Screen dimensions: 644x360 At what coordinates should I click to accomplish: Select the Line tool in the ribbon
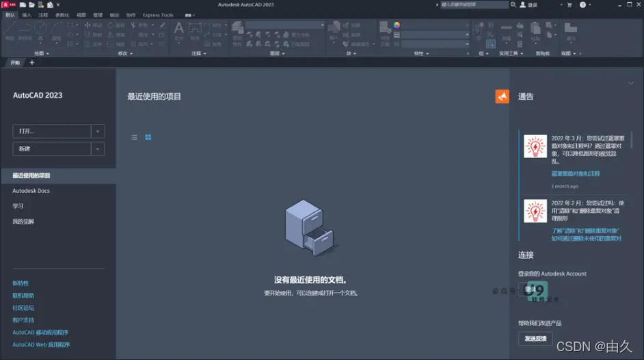[x=10, y=30]
